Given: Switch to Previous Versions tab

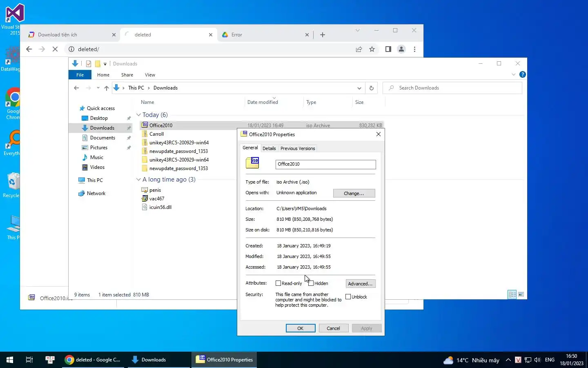Looking at the screenshot, I should click(x=298, y=148).
